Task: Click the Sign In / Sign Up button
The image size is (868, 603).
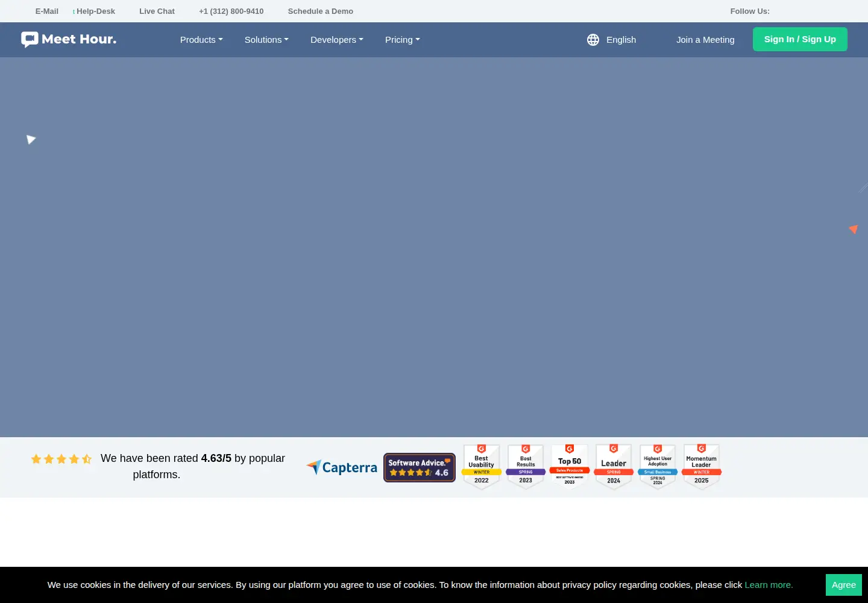Action: tap(800, 39)
